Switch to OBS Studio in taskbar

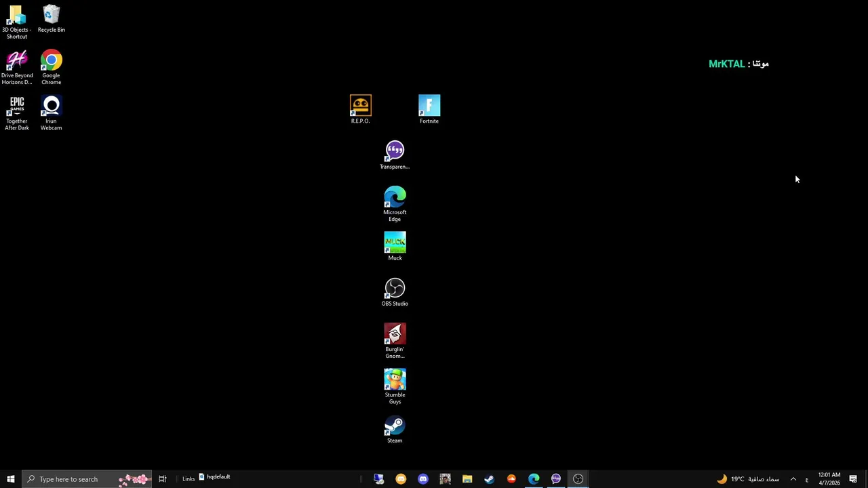[578, 479]
